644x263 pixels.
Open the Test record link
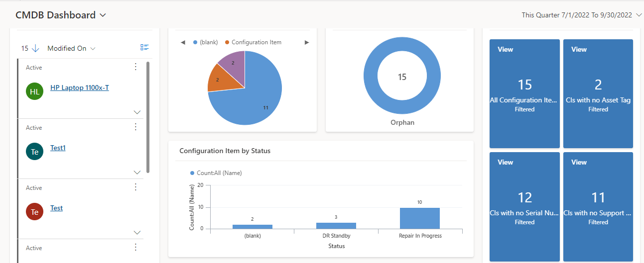(x=56, y=208)
